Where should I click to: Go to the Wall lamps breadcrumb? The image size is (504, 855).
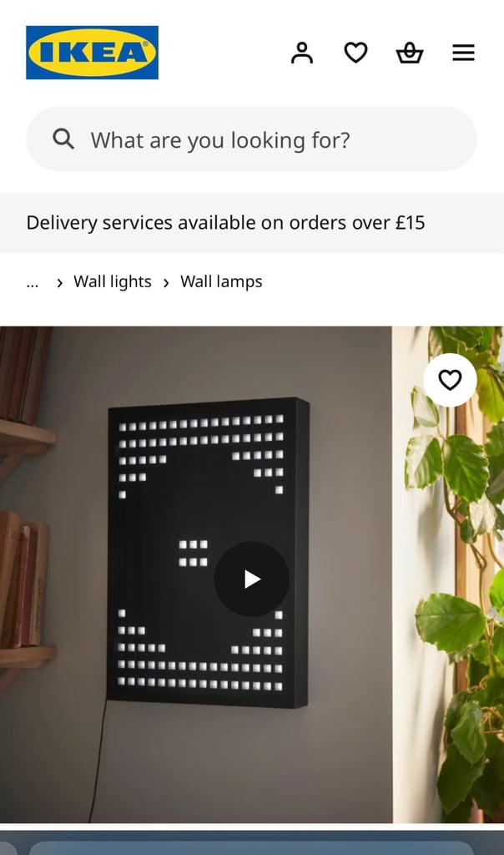tap(221, 282)
